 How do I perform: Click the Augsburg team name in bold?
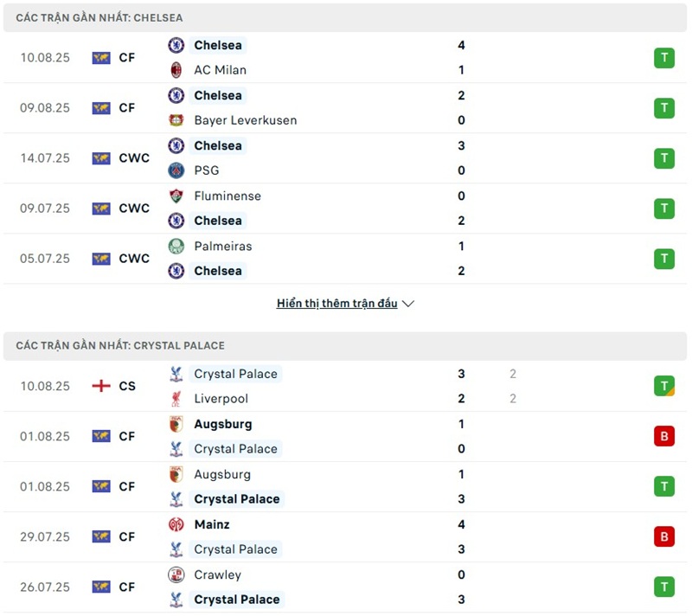click(223, 425)
